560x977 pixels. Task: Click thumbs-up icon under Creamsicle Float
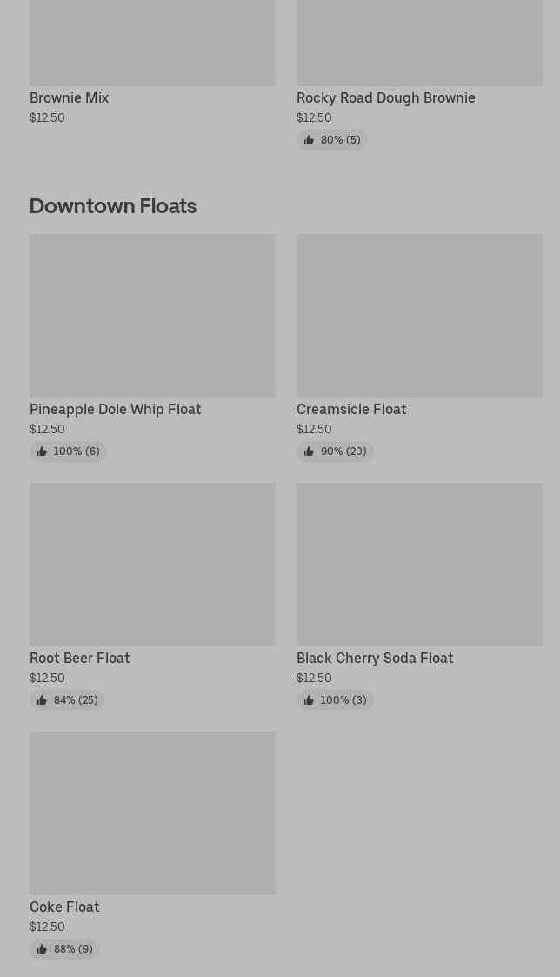[309, 452]
